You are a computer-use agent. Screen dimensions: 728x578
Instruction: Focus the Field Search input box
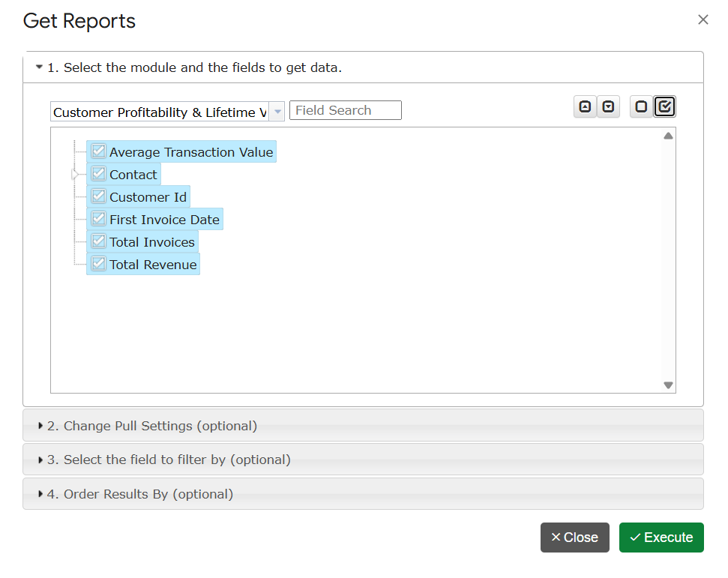(345, 110)
